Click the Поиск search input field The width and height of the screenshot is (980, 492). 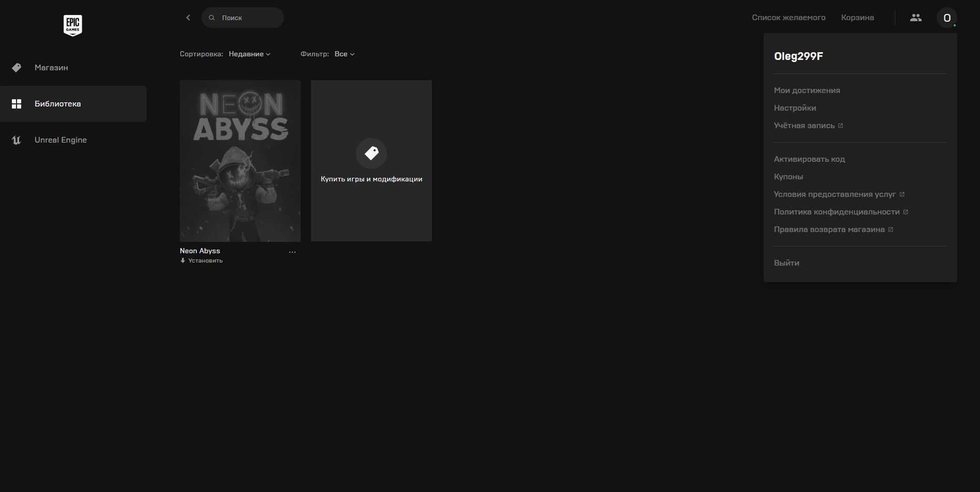(x=243, y=18)
